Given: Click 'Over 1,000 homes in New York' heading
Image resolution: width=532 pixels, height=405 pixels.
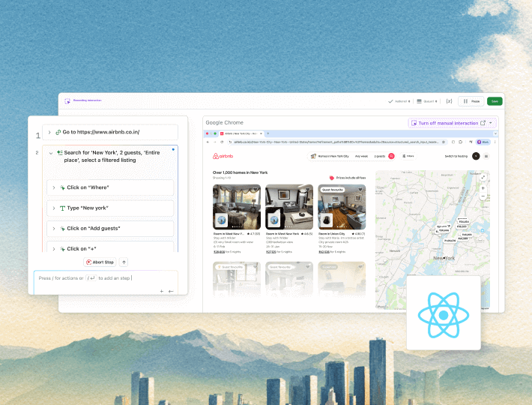Looking at the screenshot, I should [241, 172].
